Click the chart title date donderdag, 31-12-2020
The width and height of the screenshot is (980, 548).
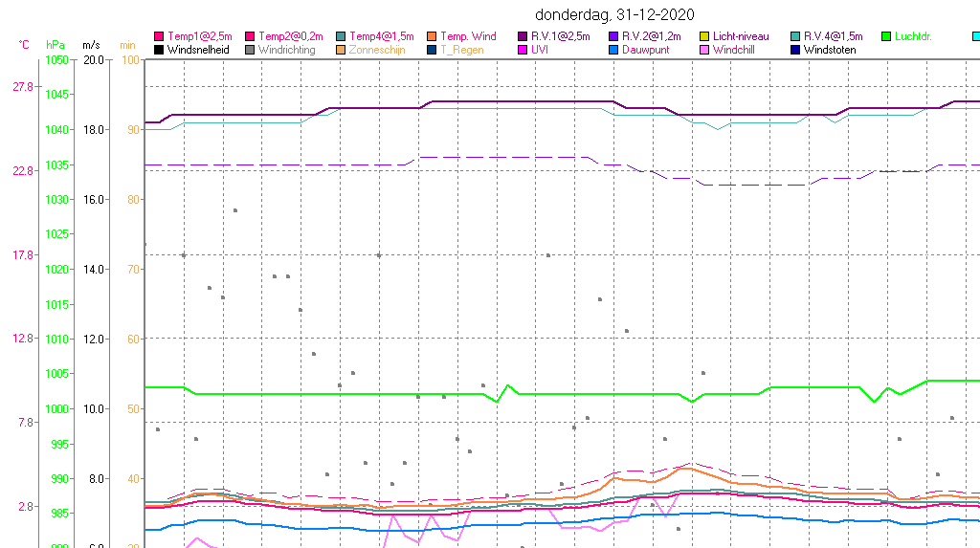[613, 14]
